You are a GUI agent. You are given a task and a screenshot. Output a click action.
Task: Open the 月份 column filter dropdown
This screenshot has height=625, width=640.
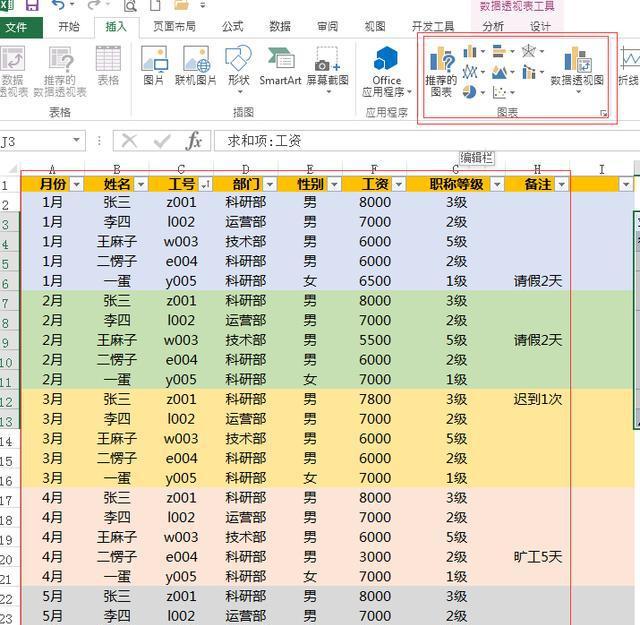pos(77,185)
